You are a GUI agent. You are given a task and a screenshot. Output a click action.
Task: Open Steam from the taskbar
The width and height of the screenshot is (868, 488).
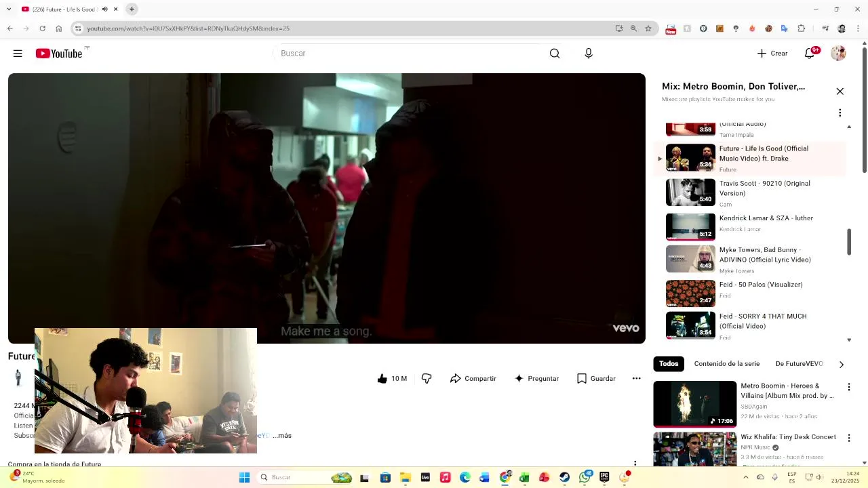click(564, 477)
